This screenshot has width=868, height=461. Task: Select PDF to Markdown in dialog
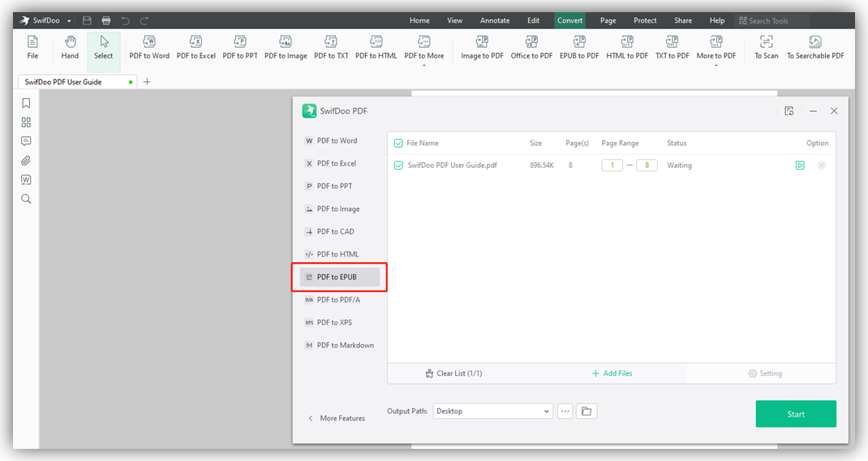[339, 345]
